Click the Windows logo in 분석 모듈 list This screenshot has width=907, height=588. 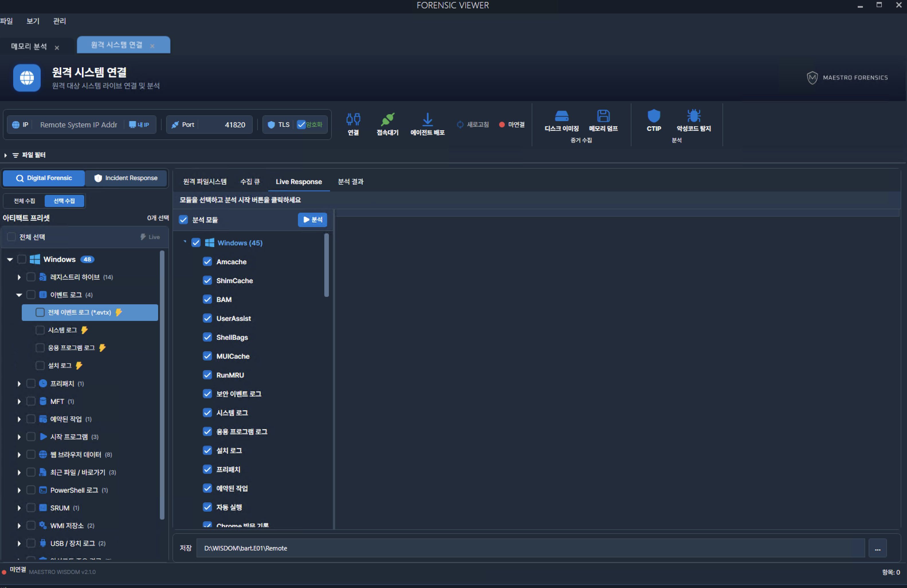209,242
